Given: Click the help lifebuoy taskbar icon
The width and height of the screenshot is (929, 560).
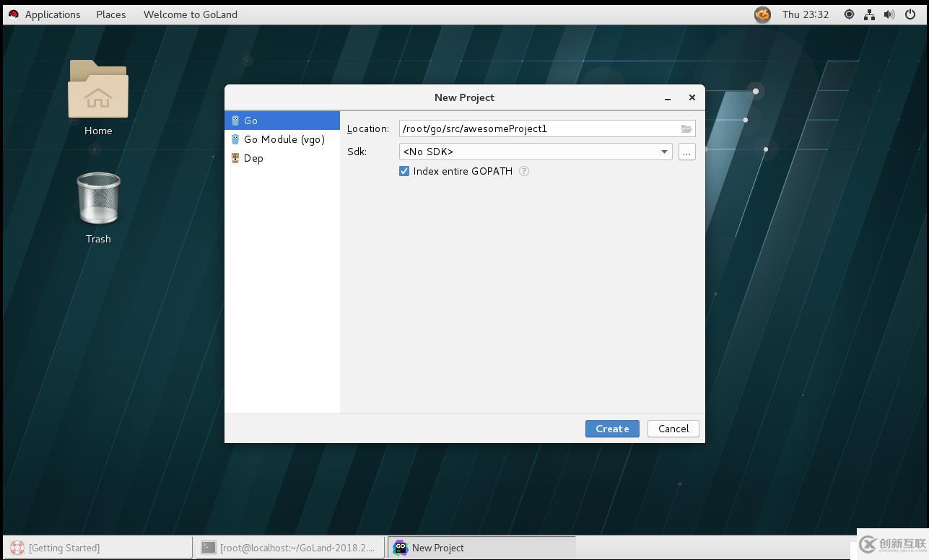Looking at the screenshot, I should pos(17,548).
